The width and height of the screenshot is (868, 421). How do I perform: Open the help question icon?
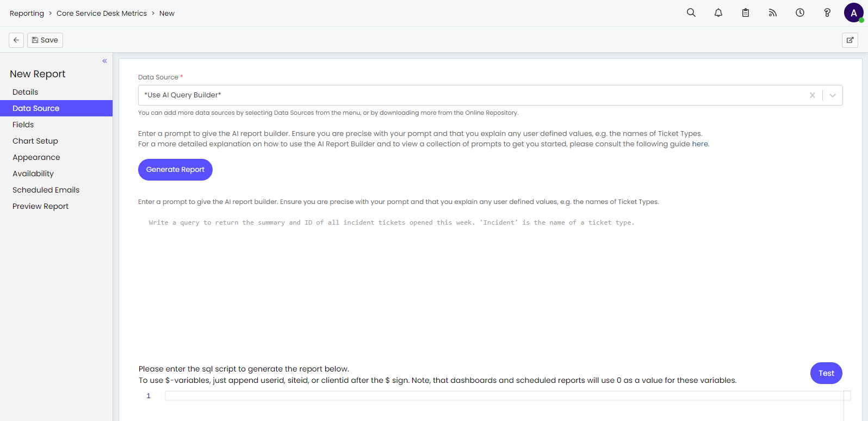(x=827, y=13)
